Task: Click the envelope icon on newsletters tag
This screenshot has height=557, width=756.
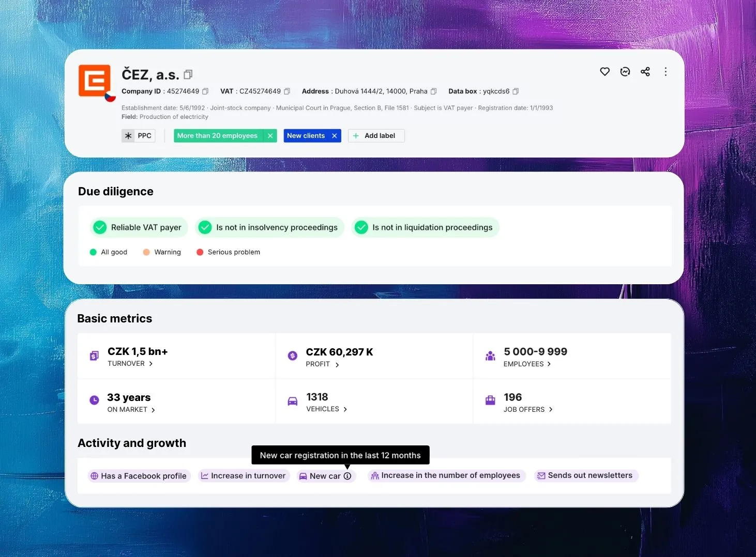Action: (x=541, y=476)
